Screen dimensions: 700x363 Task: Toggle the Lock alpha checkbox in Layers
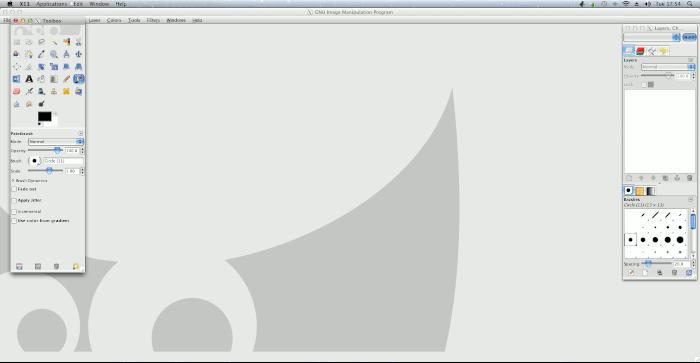tap(644, 85)
